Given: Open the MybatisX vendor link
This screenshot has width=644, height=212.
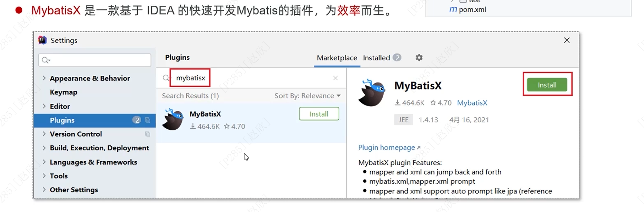Looking at the screenshot, I should click(472, 103).
